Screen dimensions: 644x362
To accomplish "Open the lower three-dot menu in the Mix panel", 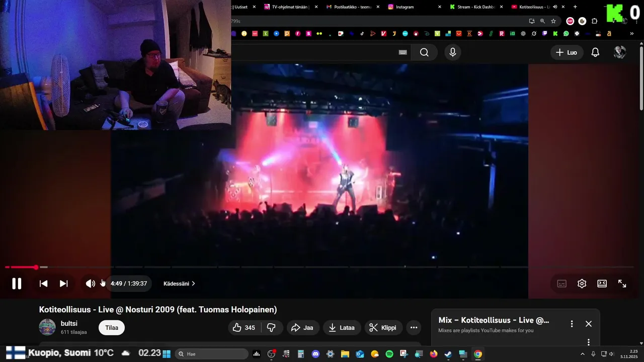I will [x=589, y=342].
